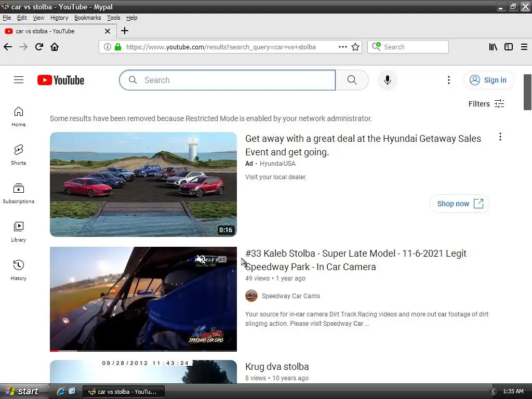This screenshot has width=532, height=399.
Task: Click Visit your local dealer text
Action: (x=276, y=177)
